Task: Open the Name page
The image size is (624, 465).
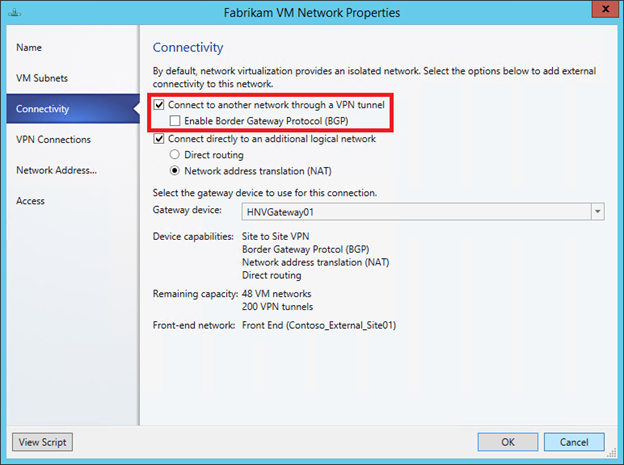Action: pos(29,47)
